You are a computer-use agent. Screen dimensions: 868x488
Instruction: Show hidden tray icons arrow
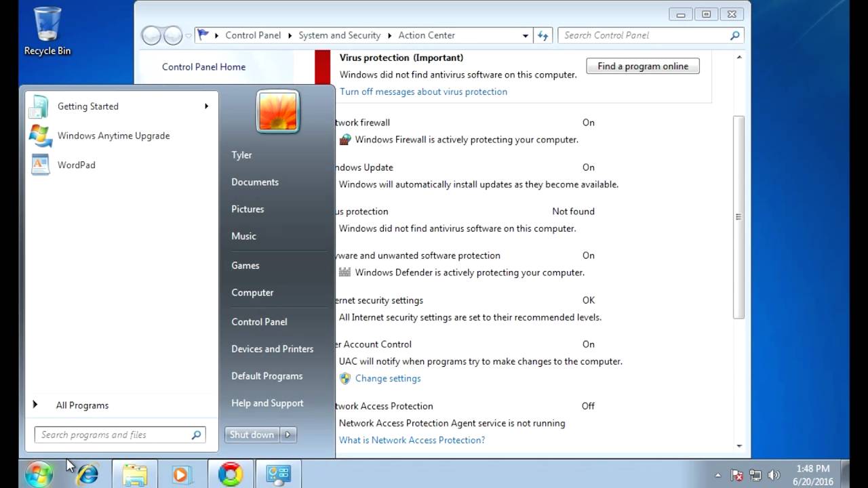pos(718,475)
